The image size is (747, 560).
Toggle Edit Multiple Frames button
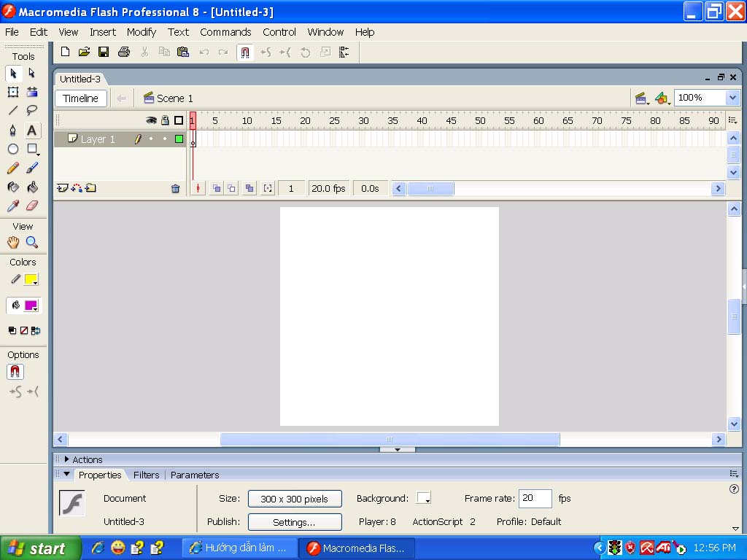tap(249, 189)
